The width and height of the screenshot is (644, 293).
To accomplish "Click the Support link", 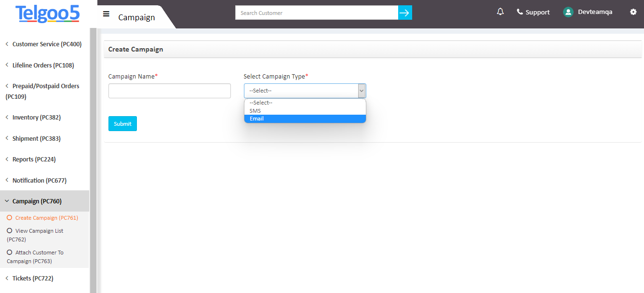I will click(537, 12).
